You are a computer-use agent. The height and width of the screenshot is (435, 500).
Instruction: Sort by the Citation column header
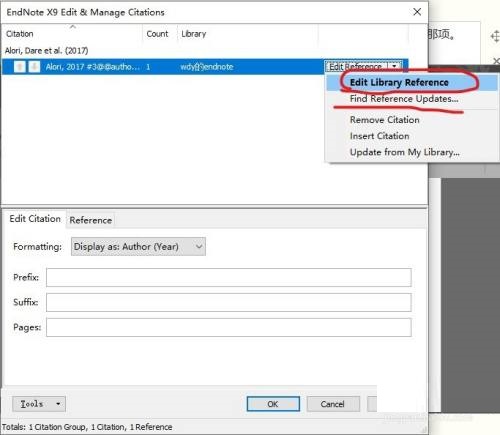coord(73,34)
